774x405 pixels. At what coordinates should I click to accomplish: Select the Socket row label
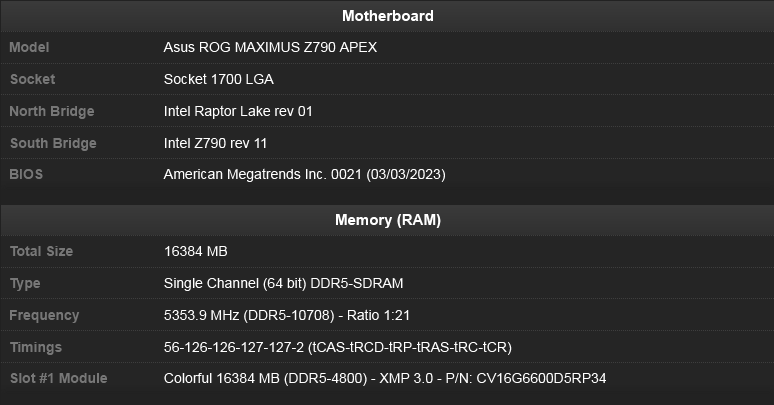coord(32,79)
